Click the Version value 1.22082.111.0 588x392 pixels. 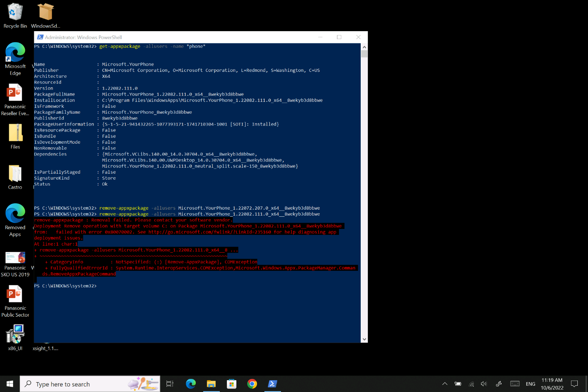coord(120,88)
